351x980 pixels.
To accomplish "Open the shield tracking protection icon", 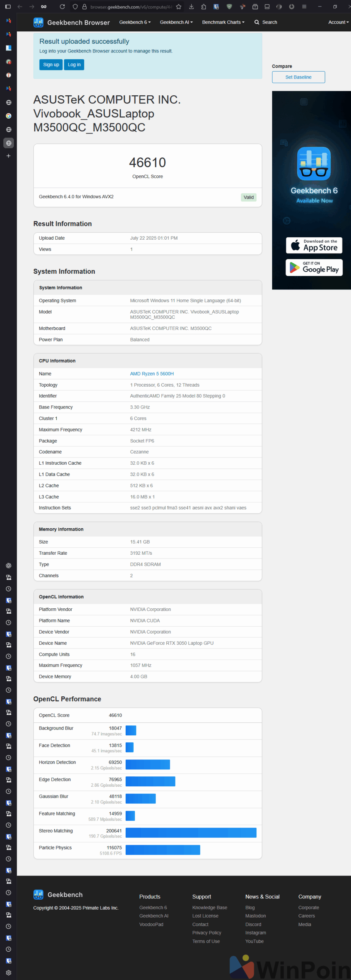I will (75, 7).
